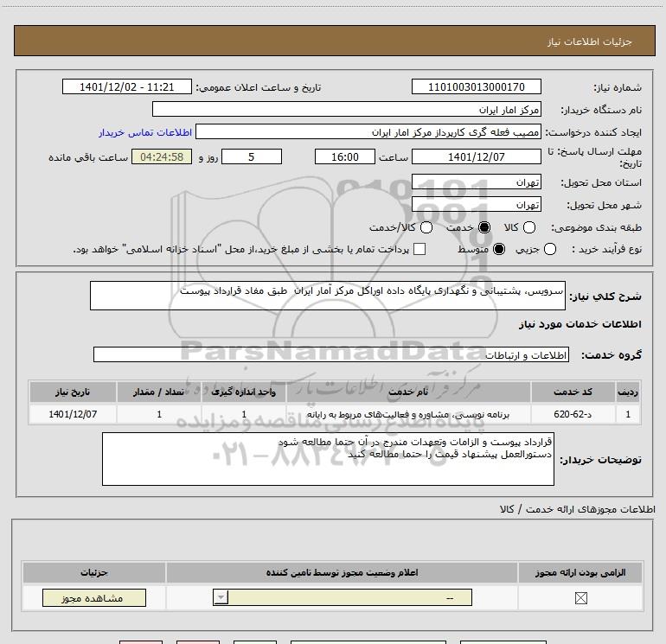Click the اطلاعات مجوزهای ارائه خدمت heading
The height and width of the screenshot is (644, 666).
[x=578, y=509]
